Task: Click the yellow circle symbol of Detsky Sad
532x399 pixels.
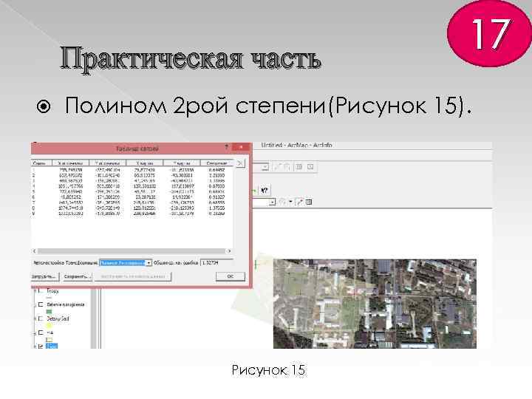Action: [50, 326]
